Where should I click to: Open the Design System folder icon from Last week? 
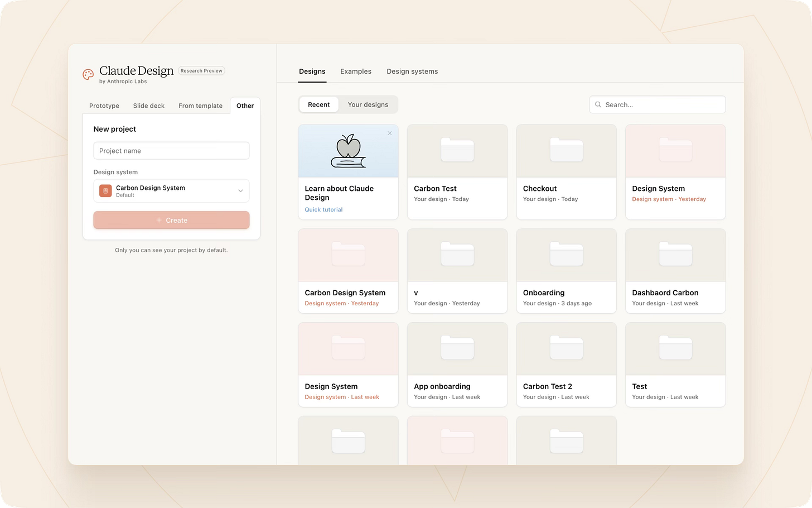349,348
